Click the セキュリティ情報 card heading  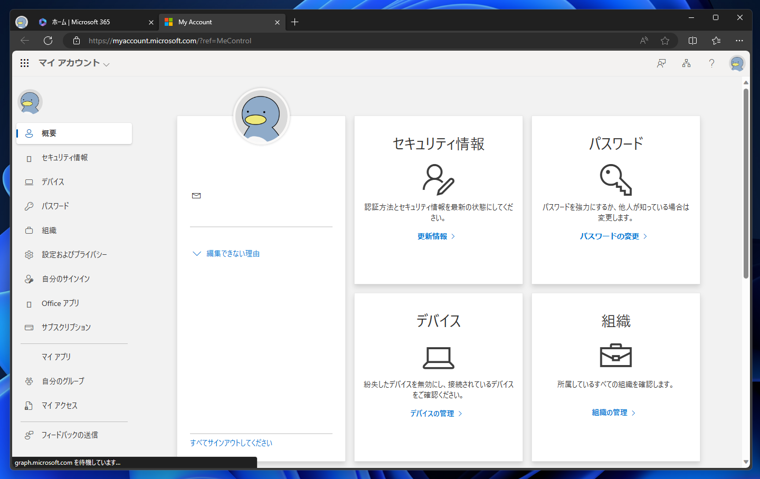pyautogui.click(x=438, y=144)
